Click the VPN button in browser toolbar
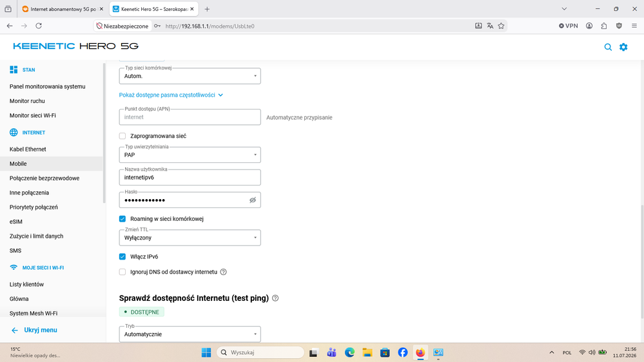The height and width of the screenshot is (362, 644). pyautogui.click(x=569, y=26)
